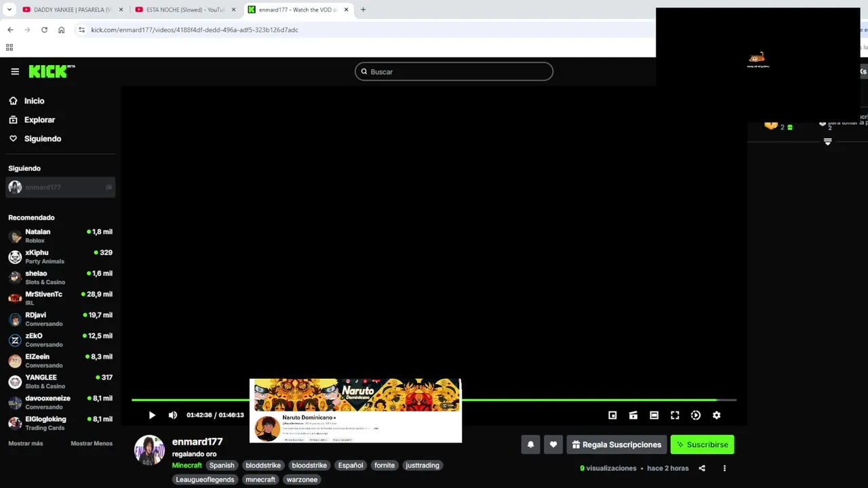Viewport: 868px width, 488px height.
Task: Open recommended channel shelao
Action: click(x=60, y=278)
